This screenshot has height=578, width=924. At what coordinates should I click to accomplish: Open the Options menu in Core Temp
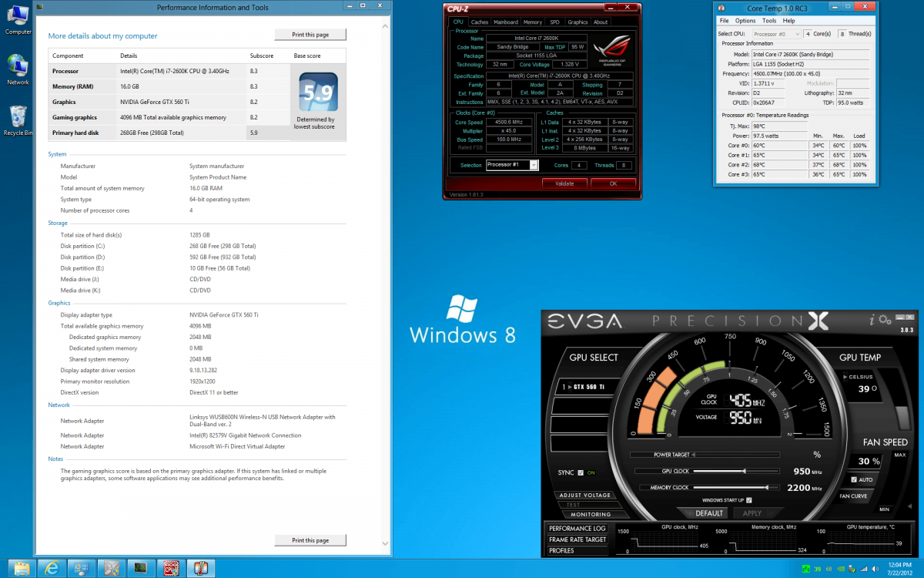point(745,21)
